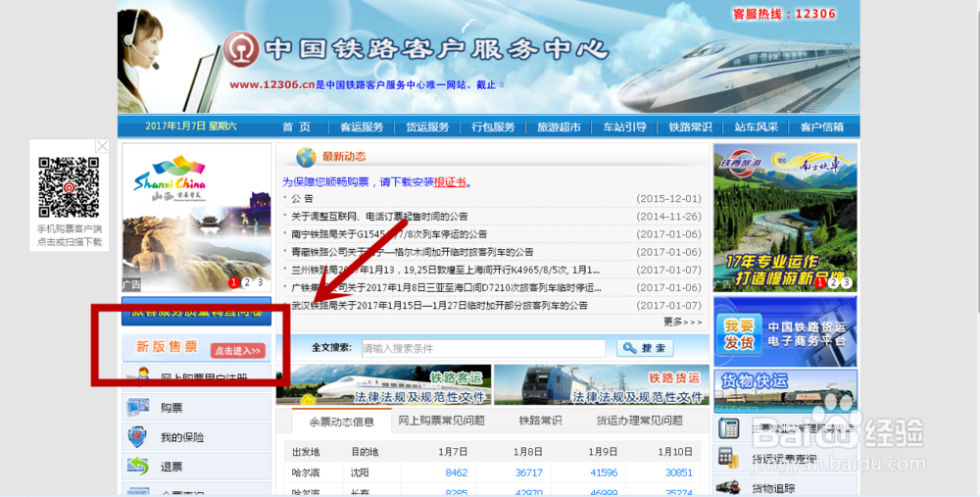
Task: Click the 货物追踪 locomotive icon
Action: click(x=727, y=486)
